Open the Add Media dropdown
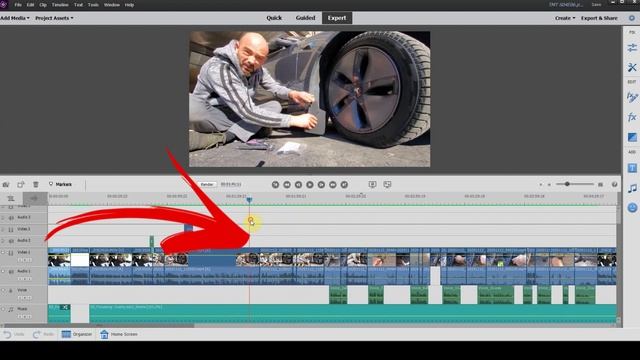Screen dimensions: 640x360 [x=15, y=18]
